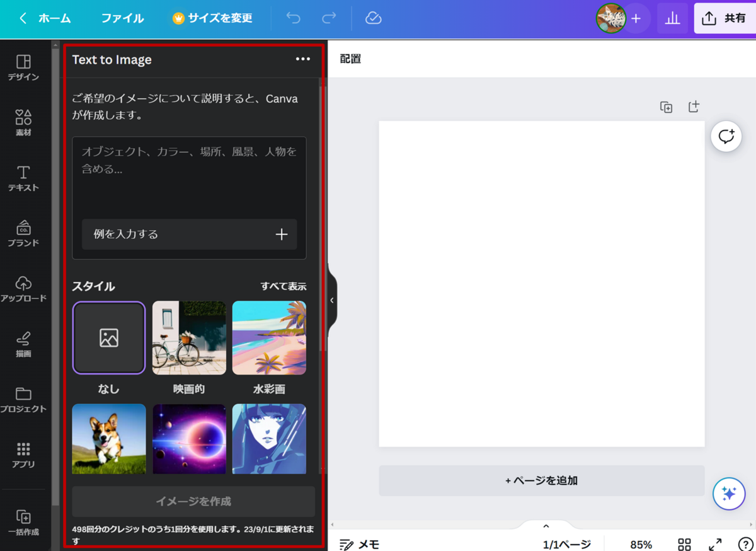Go back with the ホーム arrow
Viewport: 756px width, 551px height.
coord(23,18)
